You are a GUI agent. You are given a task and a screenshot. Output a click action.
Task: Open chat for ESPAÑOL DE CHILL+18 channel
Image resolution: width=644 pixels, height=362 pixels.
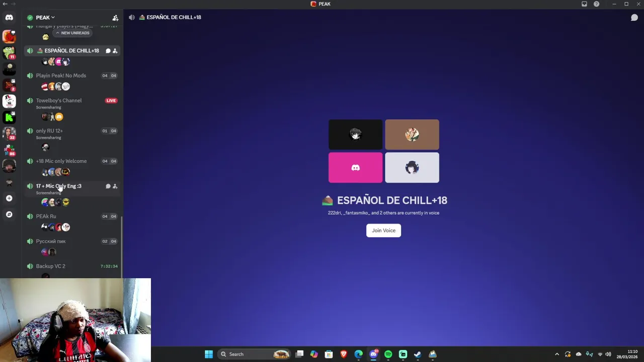[108, 51]
